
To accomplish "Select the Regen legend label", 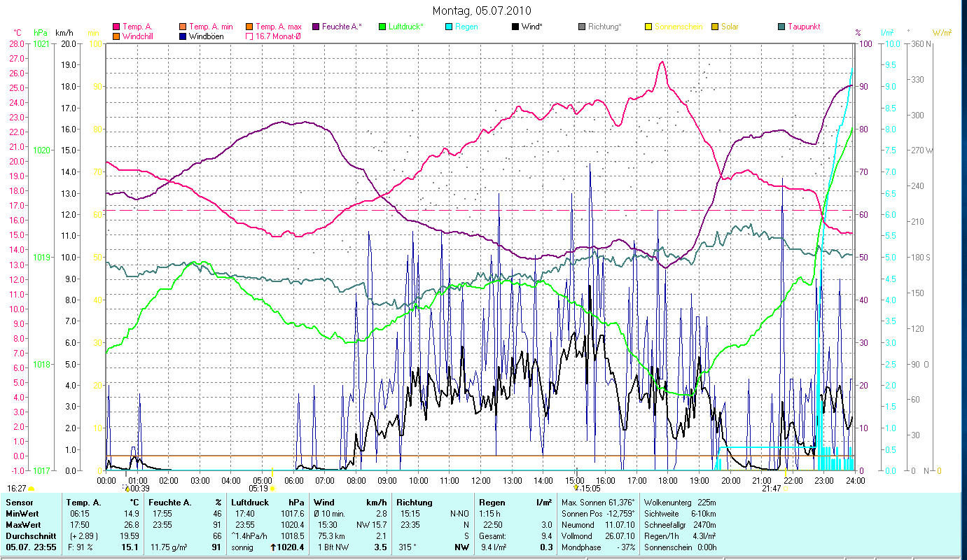I will tap(467, 27).
